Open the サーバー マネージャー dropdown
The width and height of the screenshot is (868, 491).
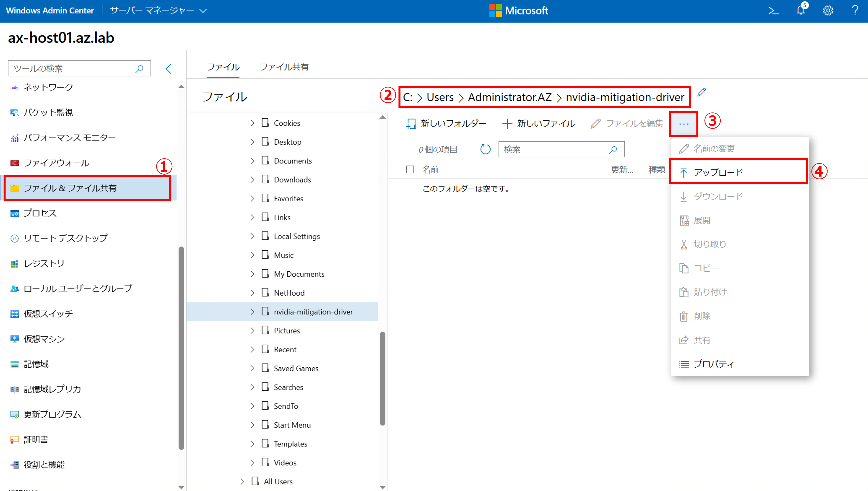(158, 11)
